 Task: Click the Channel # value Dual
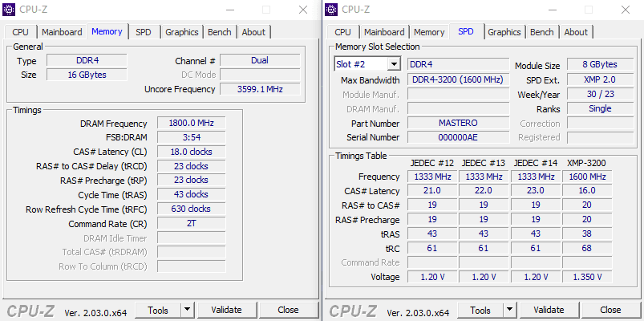(260, 60)
